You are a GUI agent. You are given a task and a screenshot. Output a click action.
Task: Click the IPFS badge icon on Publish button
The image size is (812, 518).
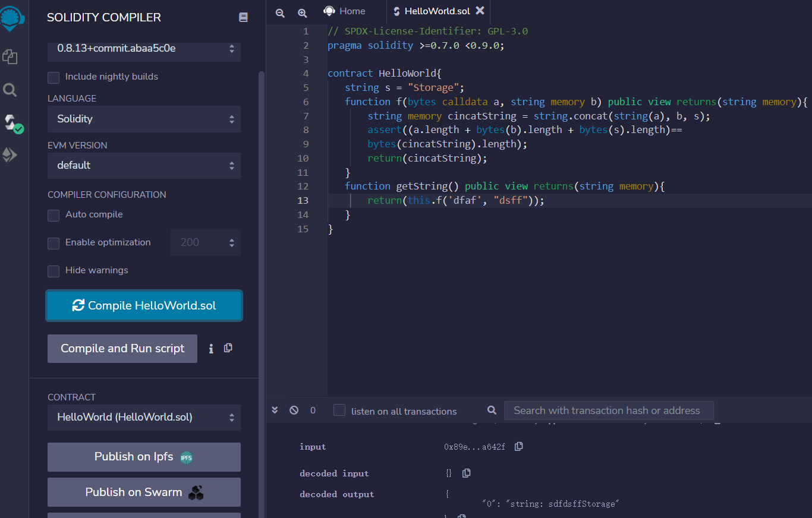click(x=187, y=457)
